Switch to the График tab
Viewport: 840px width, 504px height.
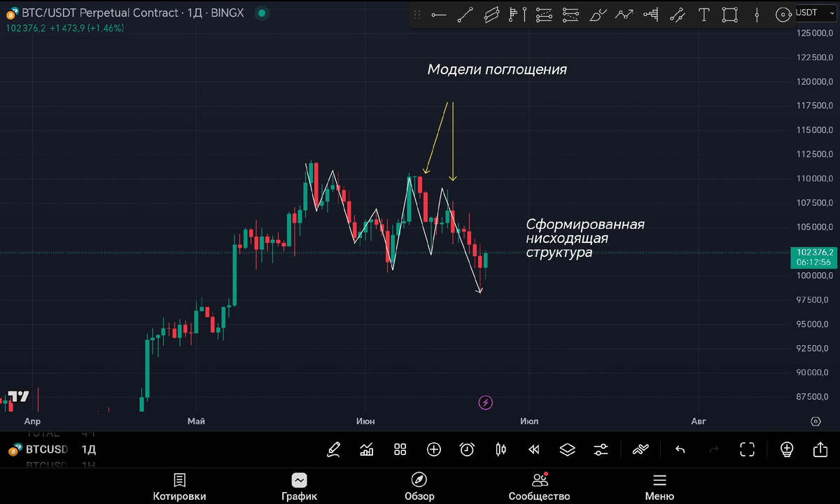pos(299,487)
